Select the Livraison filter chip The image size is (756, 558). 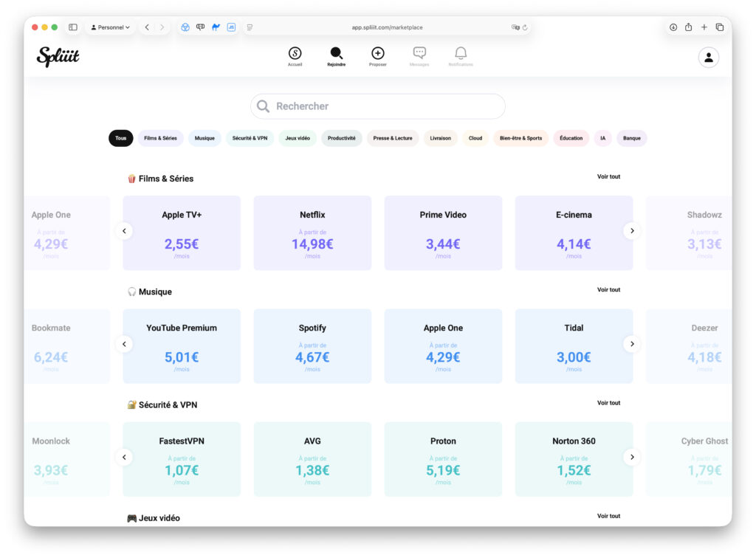click(440, 138)
